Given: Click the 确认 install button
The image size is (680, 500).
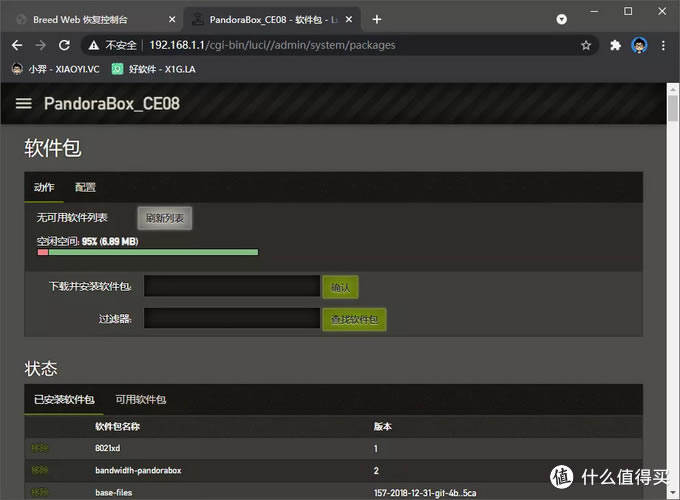Looking at the screenshot, I should [x=340, y=287].
